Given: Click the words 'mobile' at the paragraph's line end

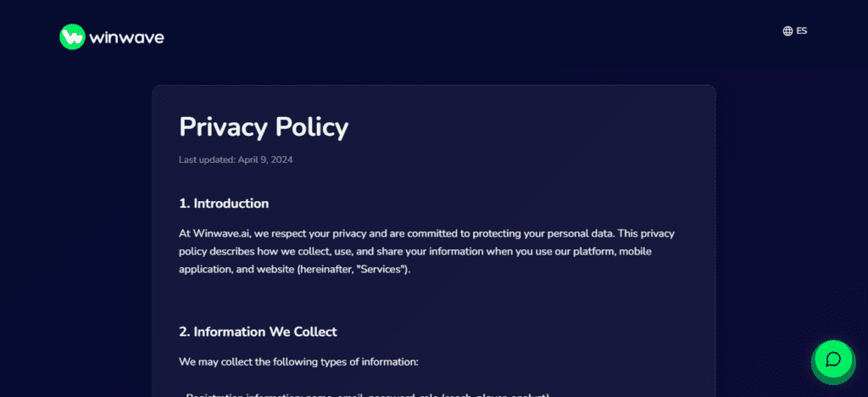Looking at the screenshot, I should click(635, 251).
